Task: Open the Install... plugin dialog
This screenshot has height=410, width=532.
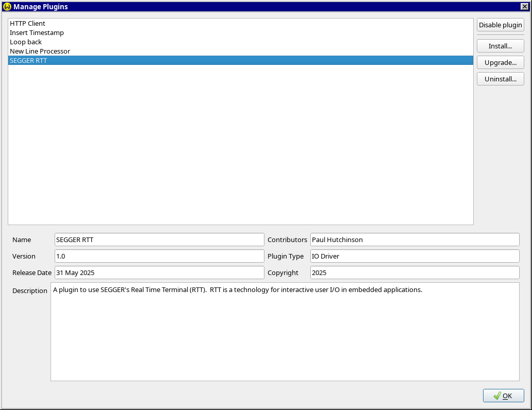Action: [500, 46]
